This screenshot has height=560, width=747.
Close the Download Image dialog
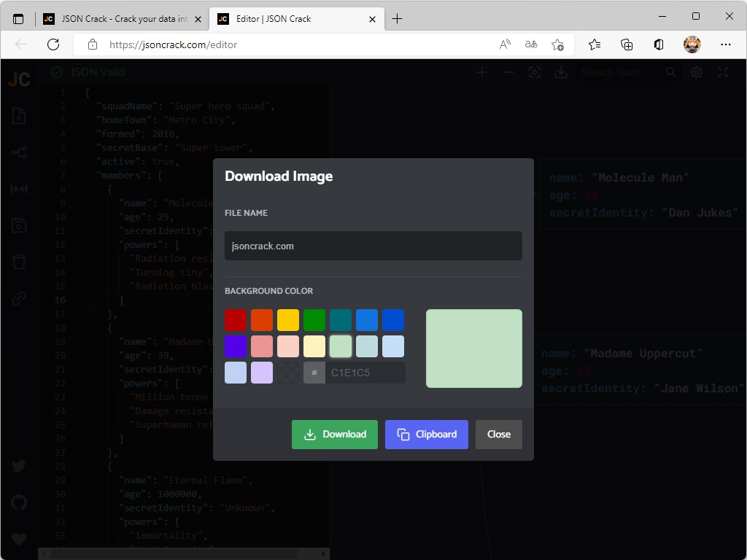(499, 435)
